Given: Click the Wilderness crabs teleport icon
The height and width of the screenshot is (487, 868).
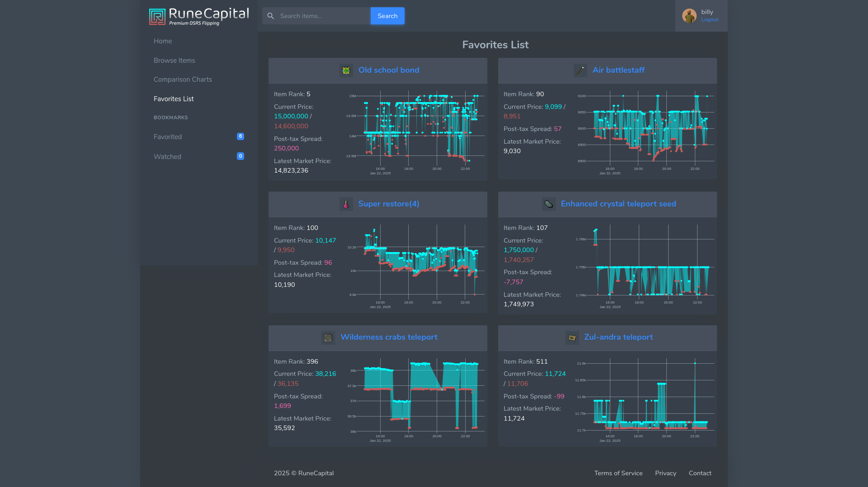Looking at the screenshot, I should [328, 338].
